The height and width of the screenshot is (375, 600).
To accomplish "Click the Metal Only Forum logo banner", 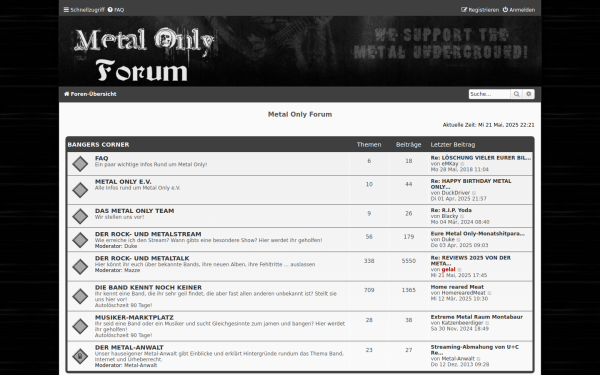I will coord(143,54).
